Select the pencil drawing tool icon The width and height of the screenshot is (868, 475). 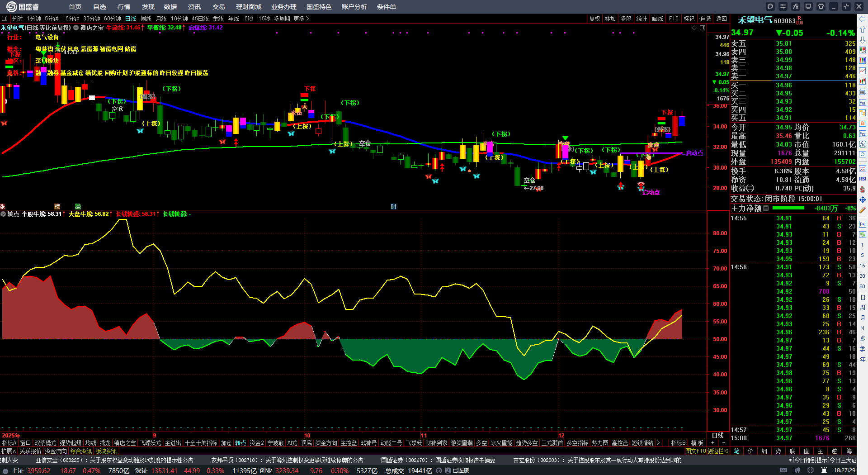pos(863,210)
